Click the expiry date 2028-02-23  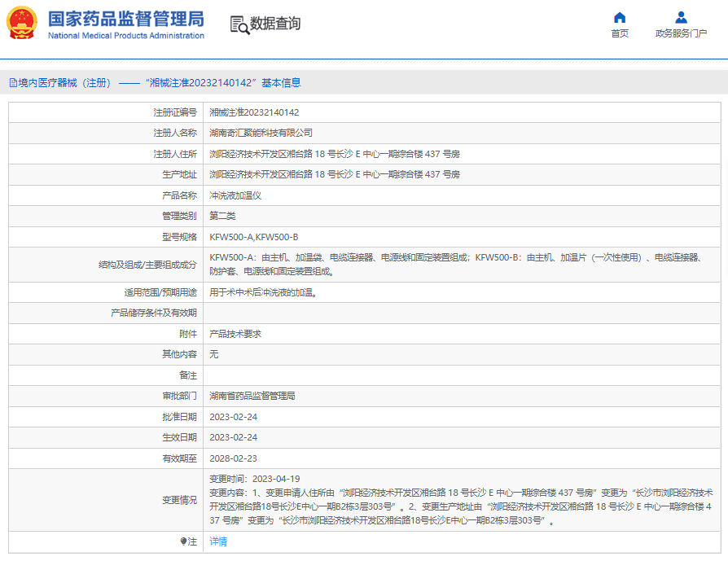[x=234, y=458]
